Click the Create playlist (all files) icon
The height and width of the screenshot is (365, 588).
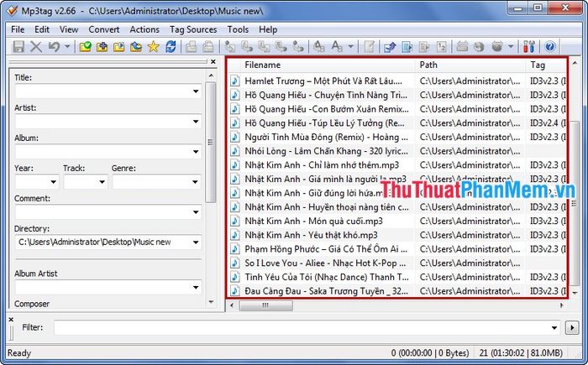[x=407, y=47]
